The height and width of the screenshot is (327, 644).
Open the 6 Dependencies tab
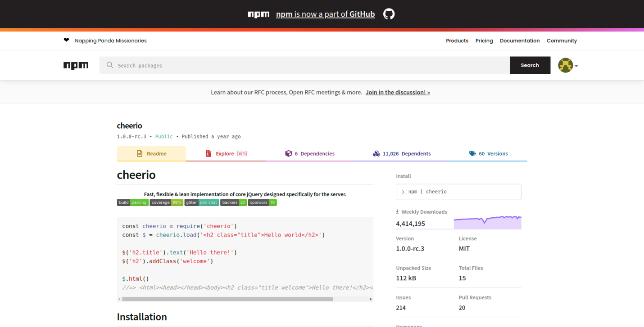click(310, 153)
